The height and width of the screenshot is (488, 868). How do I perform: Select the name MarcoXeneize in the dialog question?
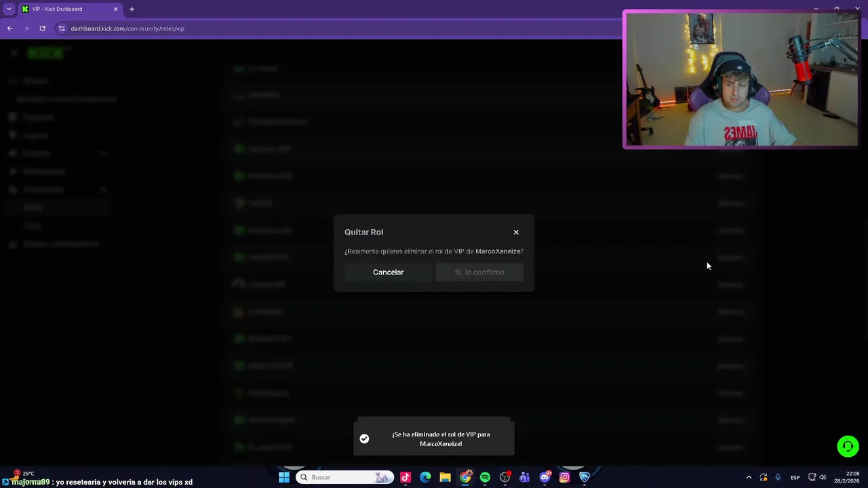point(498,251)
